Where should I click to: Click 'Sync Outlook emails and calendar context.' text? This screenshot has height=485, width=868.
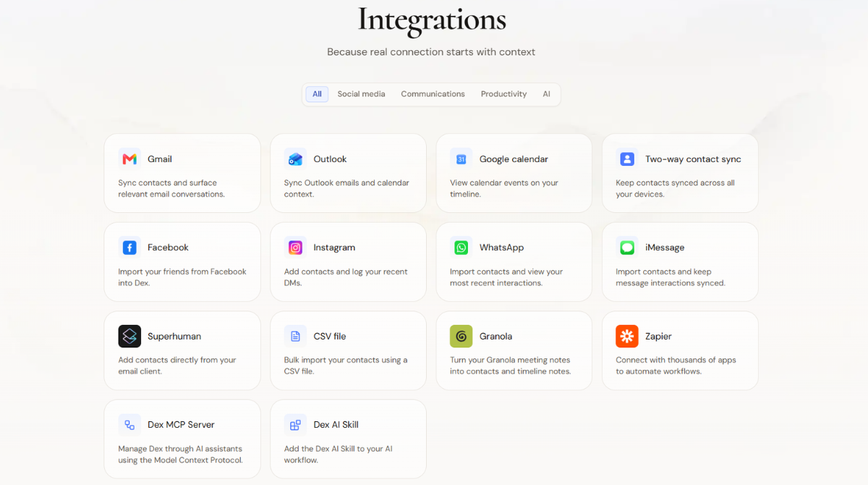tap(346, 189)
